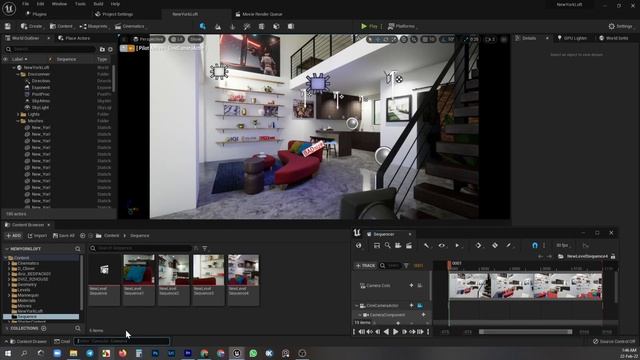Open the Create dropdown in toolbar
This screenshot has height=360, width=640.
click(32, 26)
